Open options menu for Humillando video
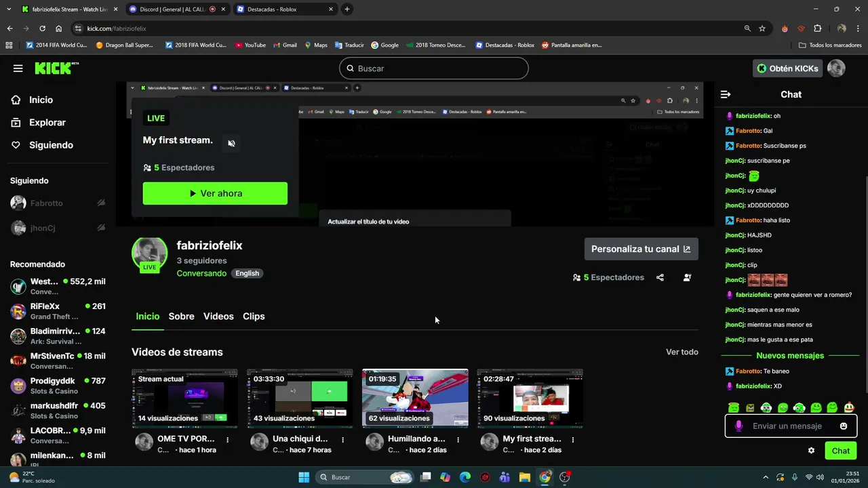The width and height of the screenshot is (868, 488). 458,440
